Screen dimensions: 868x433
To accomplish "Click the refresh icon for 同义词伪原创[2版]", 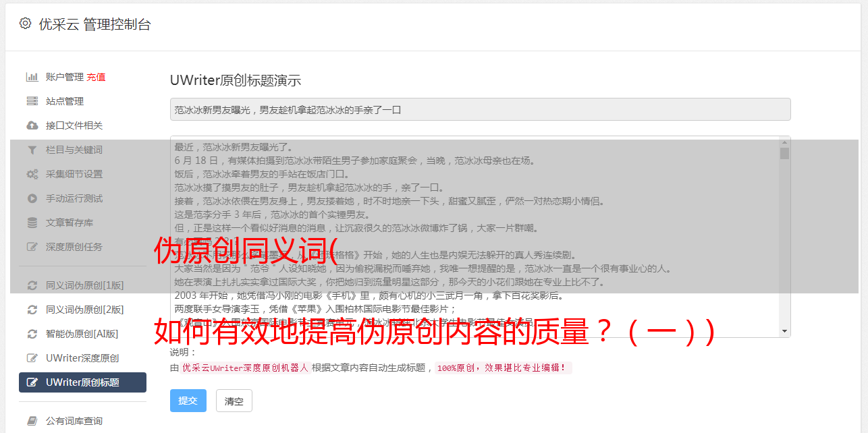I will pos(32,310).
